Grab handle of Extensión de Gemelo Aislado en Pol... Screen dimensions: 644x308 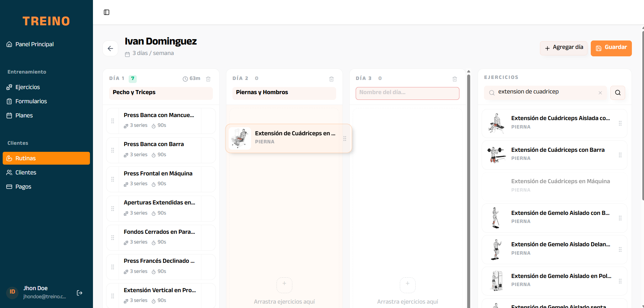coord(620,281)
